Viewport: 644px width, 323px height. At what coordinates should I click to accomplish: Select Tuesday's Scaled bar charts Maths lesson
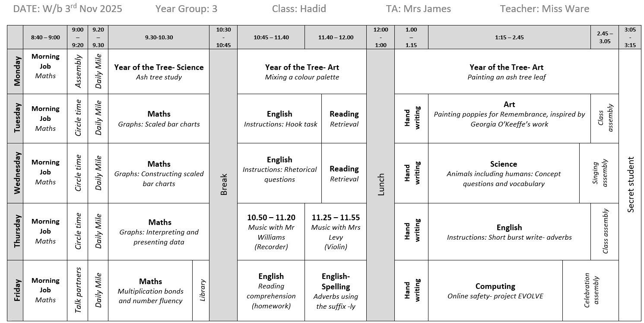point(159,119)
